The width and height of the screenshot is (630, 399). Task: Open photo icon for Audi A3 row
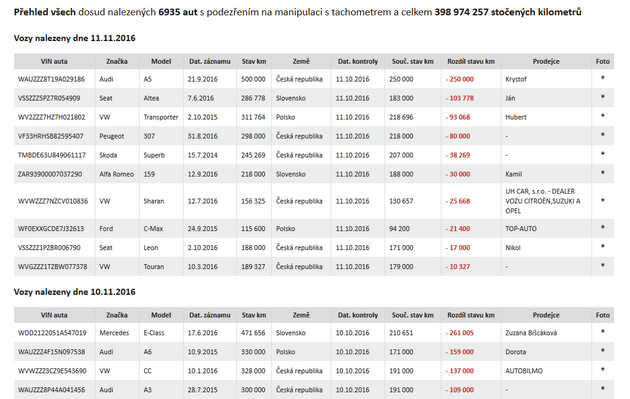(x=602, y=389)
